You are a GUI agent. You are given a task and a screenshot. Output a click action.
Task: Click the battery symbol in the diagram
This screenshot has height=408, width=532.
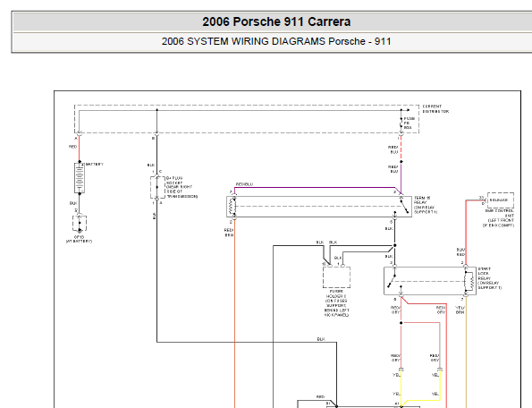[x=80, y=178]
